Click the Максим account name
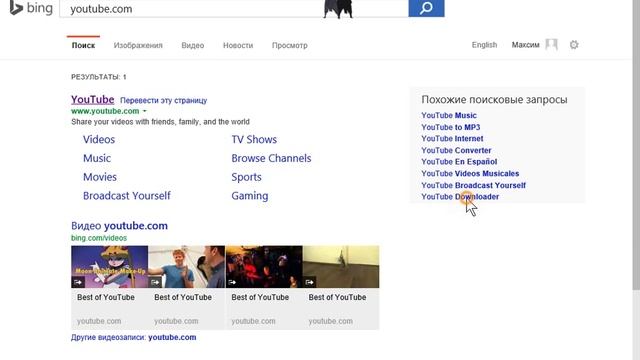 coord(525,45)
